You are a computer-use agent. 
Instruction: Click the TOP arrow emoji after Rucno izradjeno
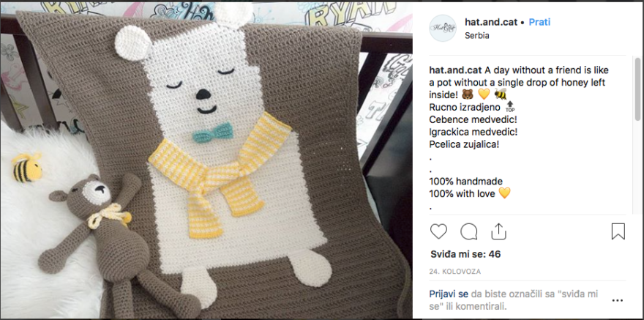(x=509, y=107)
